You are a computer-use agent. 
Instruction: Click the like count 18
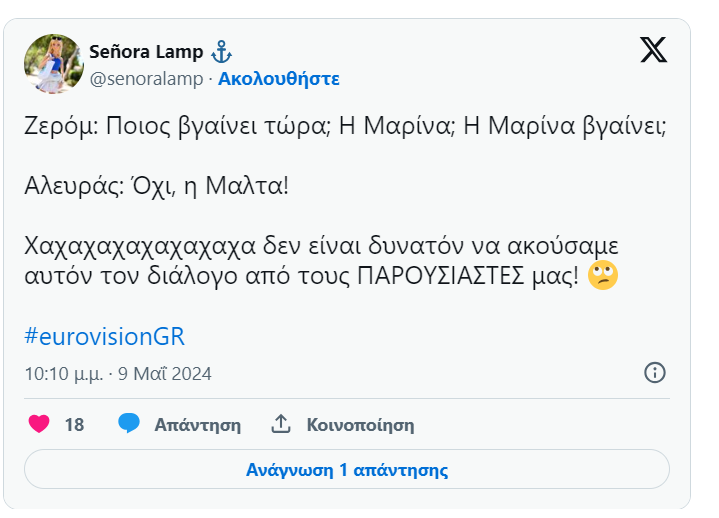tap(74, 425)
